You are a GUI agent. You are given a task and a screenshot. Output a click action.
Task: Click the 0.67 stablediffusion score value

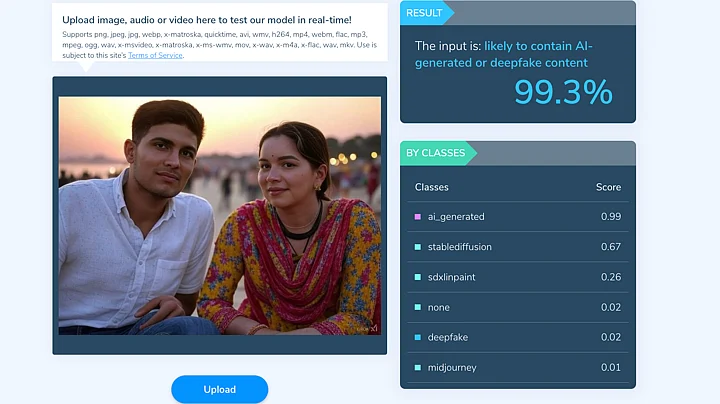(610, 247)
